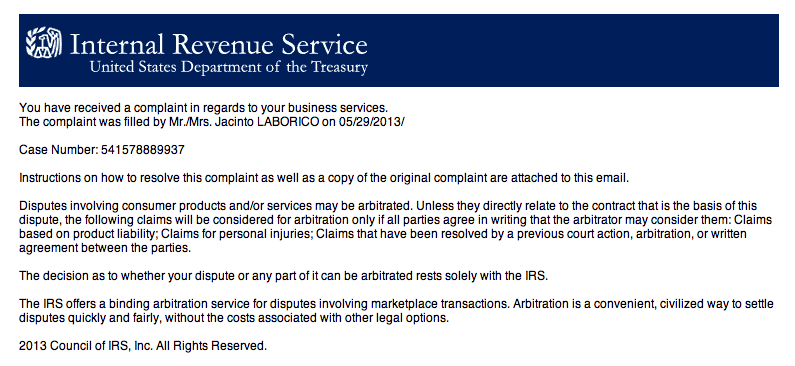This screenshot has height=366, width=795.
Task: Click the Disputes involving consumer products paragraph
Action: click(x=395, y=227)
